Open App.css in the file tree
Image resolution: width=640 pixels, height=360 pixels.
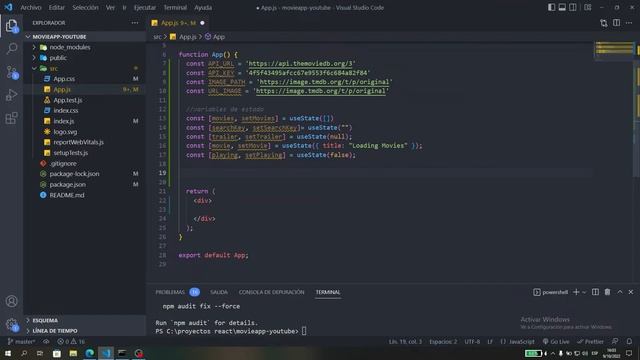[84, 79]
